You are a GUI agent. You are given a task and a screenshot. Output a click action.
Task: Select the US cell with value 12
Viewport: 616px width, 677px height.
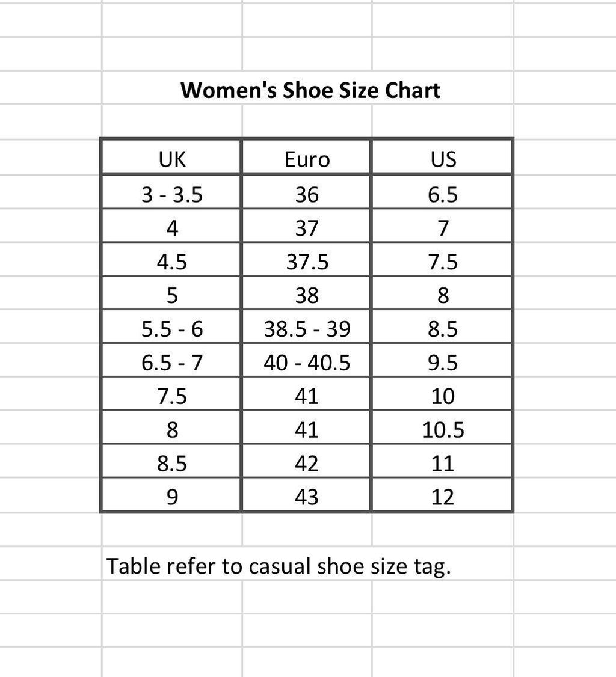pyautogui.click(x=443, y=497)
